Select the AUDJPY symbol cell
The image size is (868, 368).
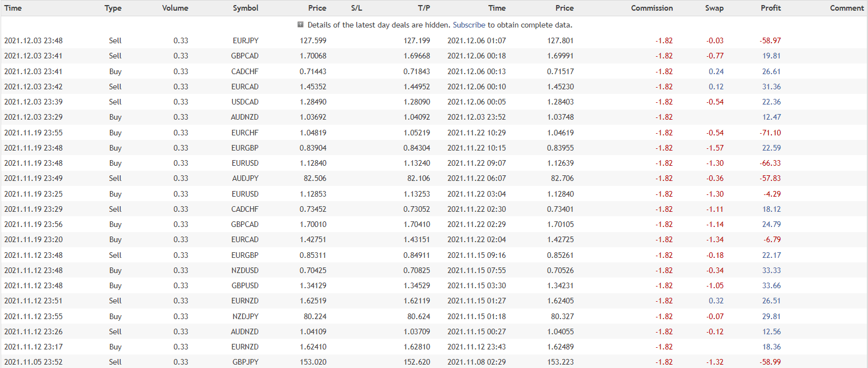(x=245, y=178)
